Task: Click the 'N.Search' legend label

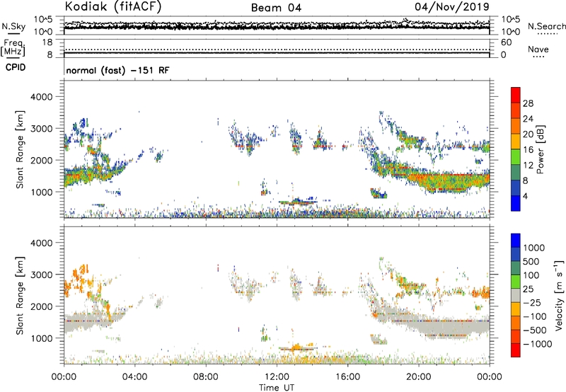Action: pos(547,26)
